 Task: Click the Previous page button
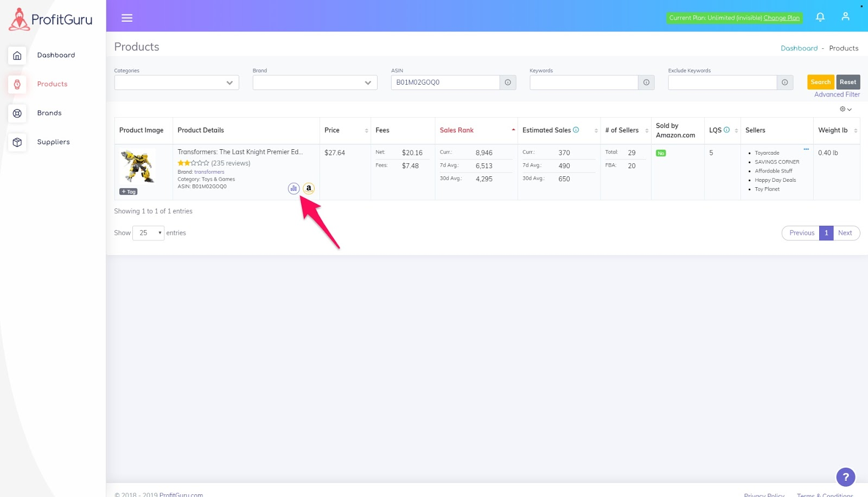[801, 233]
